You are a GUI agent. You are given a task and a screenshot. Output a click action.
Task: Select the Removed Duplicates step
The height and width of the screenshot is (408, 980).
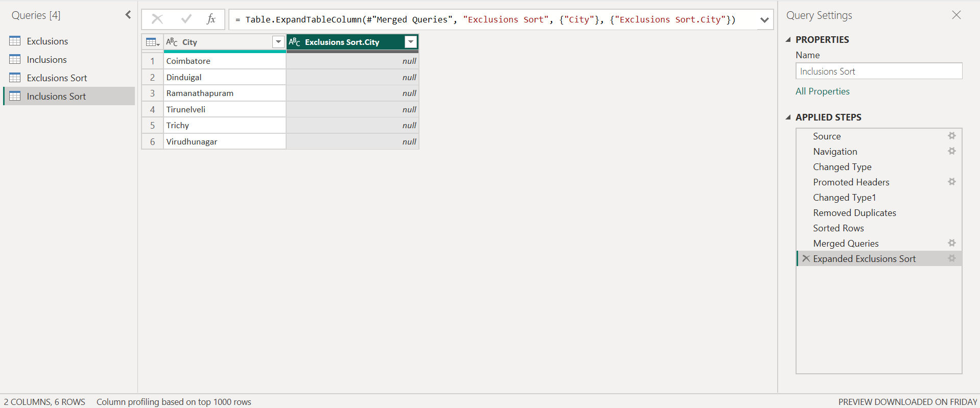coord(879,213)
